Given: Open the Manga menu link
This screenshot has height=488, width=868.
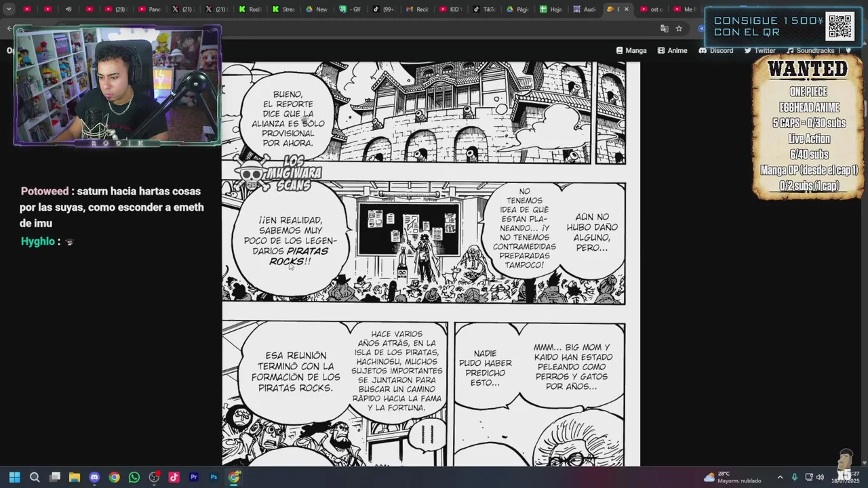Looking at the screenshot, I should (631, 50).
